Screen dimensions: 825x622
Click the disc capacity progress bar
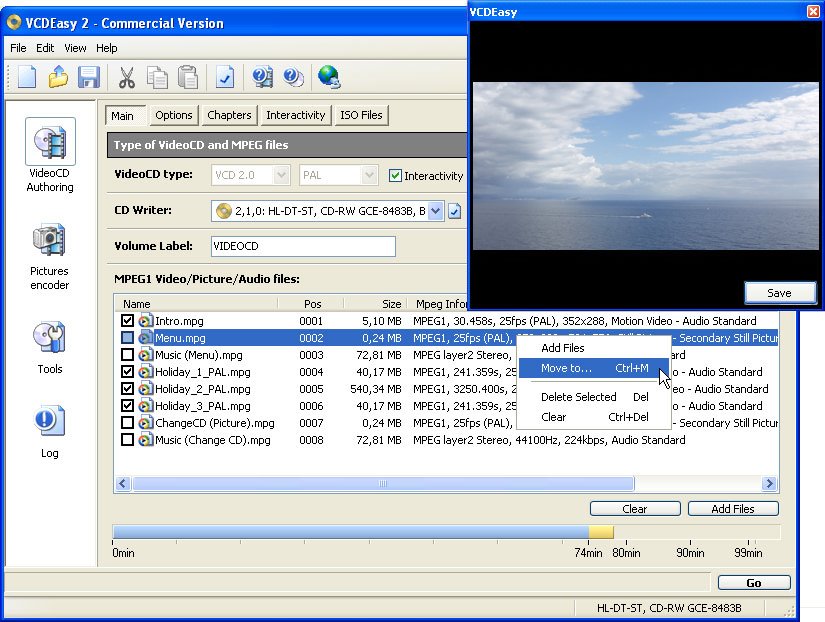click(x=446, y=532)
